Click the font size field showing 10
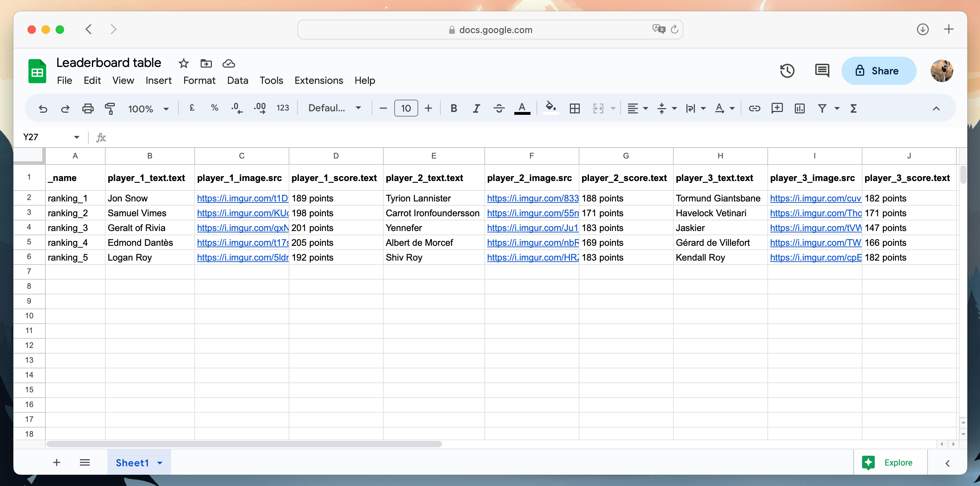 tap(406, 108)
